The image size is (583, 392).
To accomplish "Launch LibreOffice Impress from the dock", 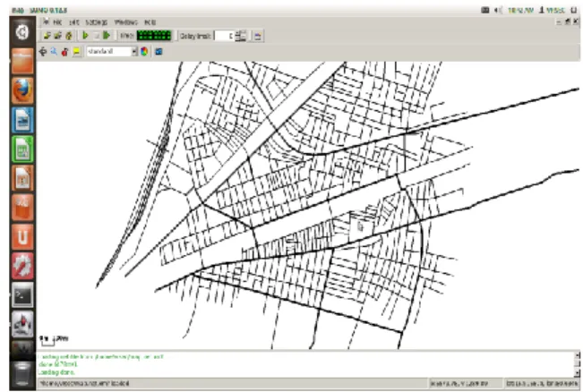I will coord(22,178).
